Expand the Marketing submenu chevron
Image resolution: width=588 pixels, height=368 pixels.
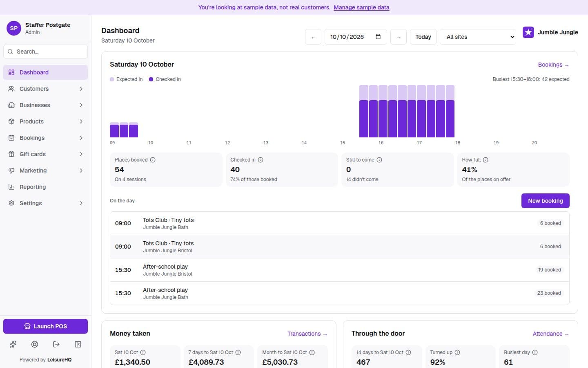click(x=81, y=171)
